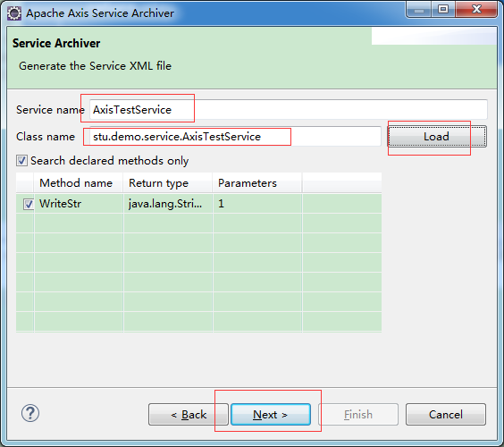
Task: Click the parameters count value 1
Action: [x=221, y=204]
